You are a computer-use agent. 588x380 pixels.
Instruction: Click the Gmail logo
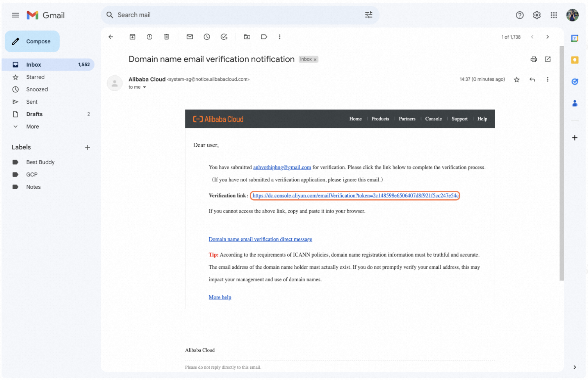[45, 15]
